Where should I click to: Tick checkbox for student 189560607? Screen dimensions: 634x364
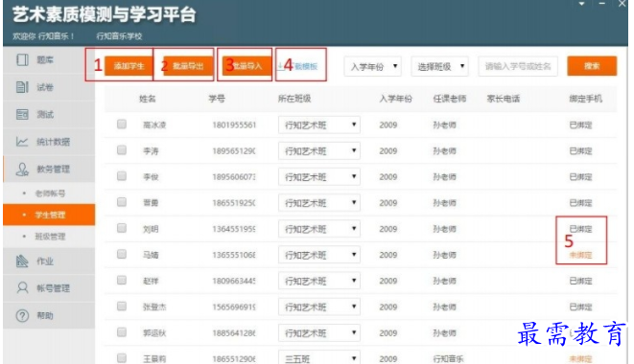[122, 176]
